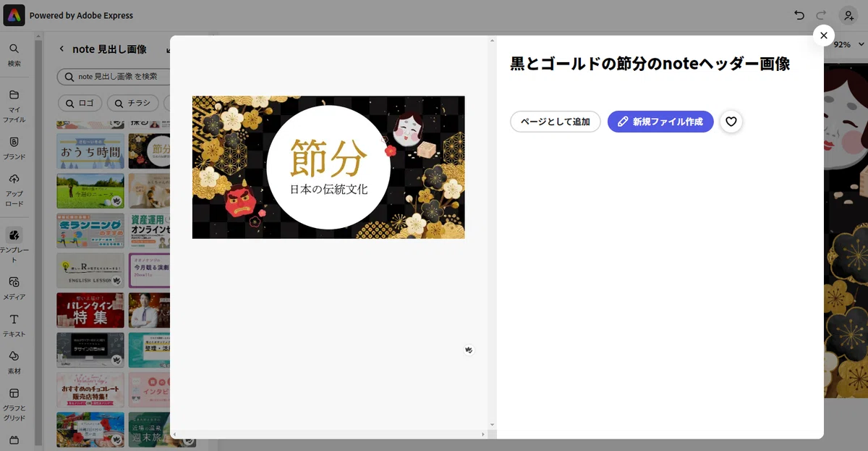Image resolution: width=868 pixels, height=451 pixels.
Task: Undo the last action
Action: tap(799, 15)
